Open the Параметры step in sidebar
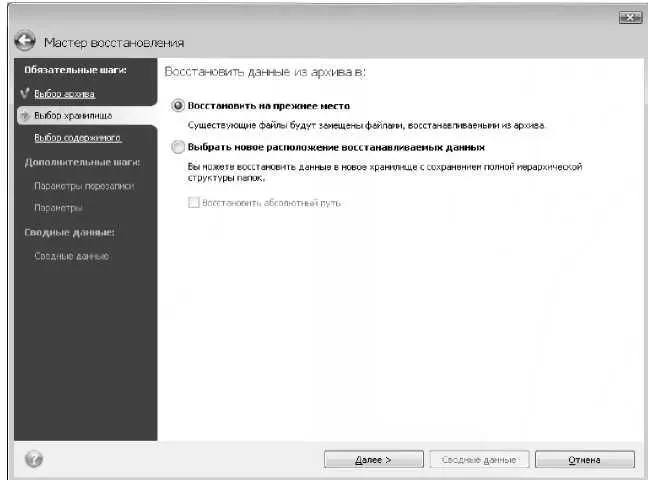The height and width of the screenshot is (480, 648). 58,208
